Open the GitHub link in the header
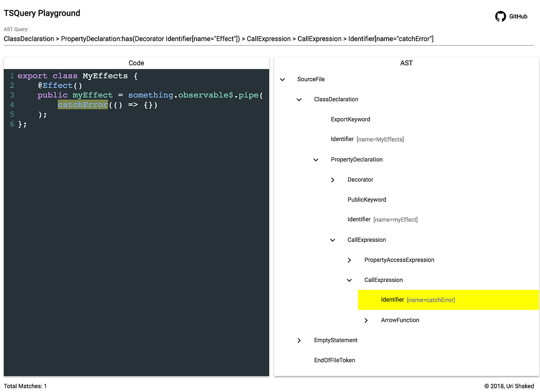The height and width of the screenshot is (392, 540). (x=518, y=16)
